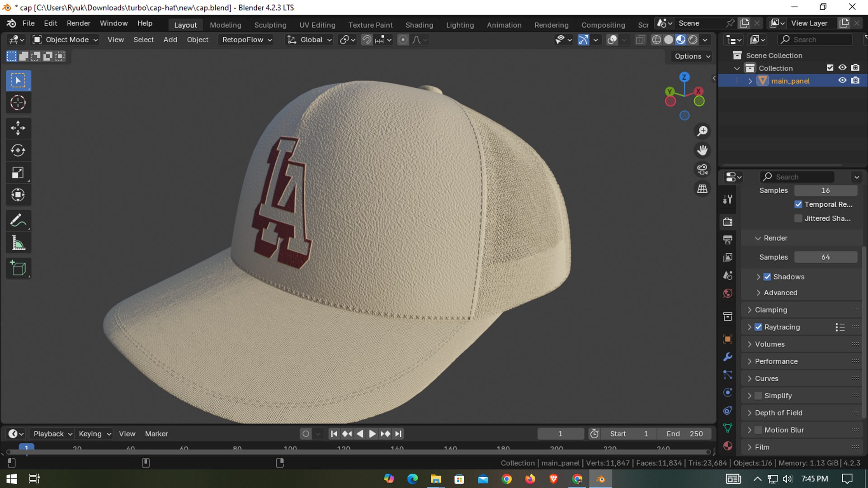The width and height of the screenshot is (868, 488).
Task: Select the Transform tool
Action: point(18,195)
